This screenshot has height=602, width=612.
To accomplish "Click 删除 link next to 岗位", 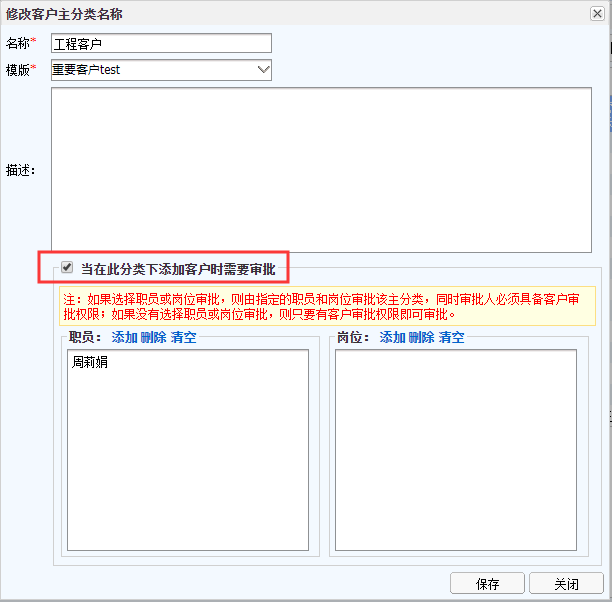I will pos(422,337).
